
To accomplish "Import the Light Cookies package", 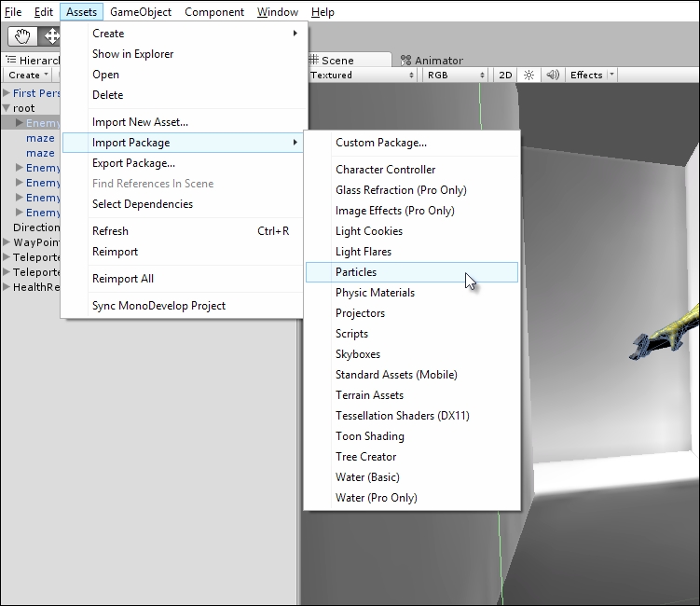I will (x=412, y=231).
